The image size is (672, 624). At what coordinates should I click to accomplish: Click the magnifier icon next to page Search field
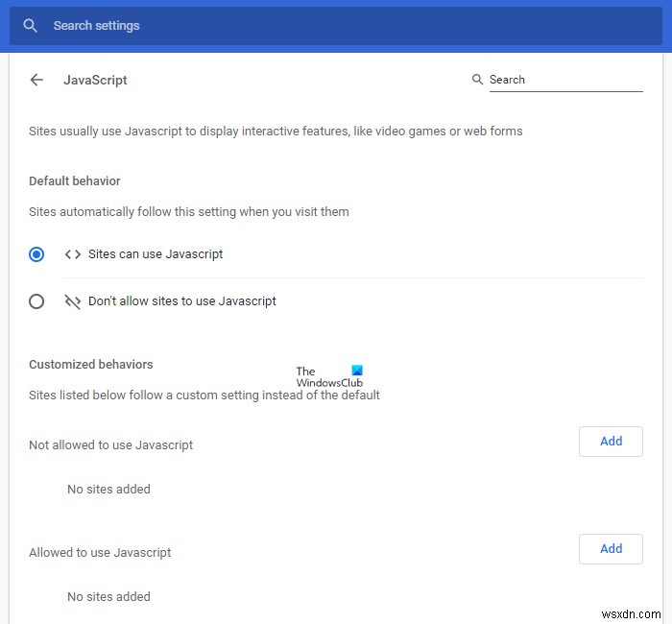[x=477, y=80]
